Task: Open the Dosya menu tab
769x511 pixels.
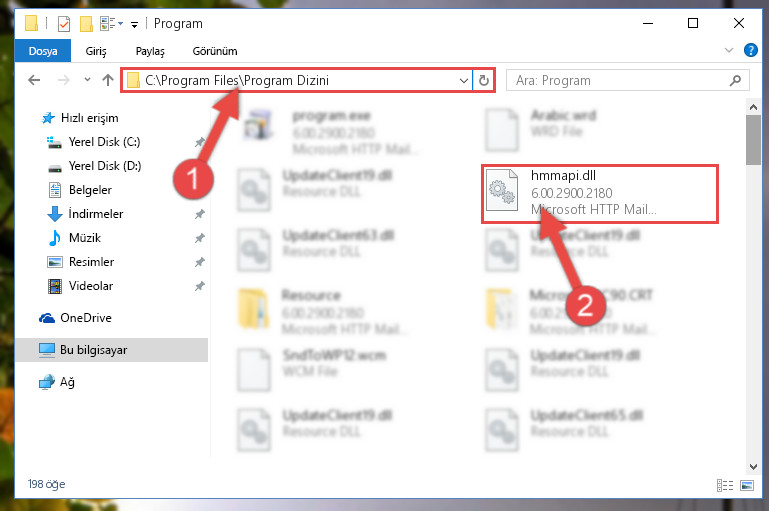Action: pos(43,51)
